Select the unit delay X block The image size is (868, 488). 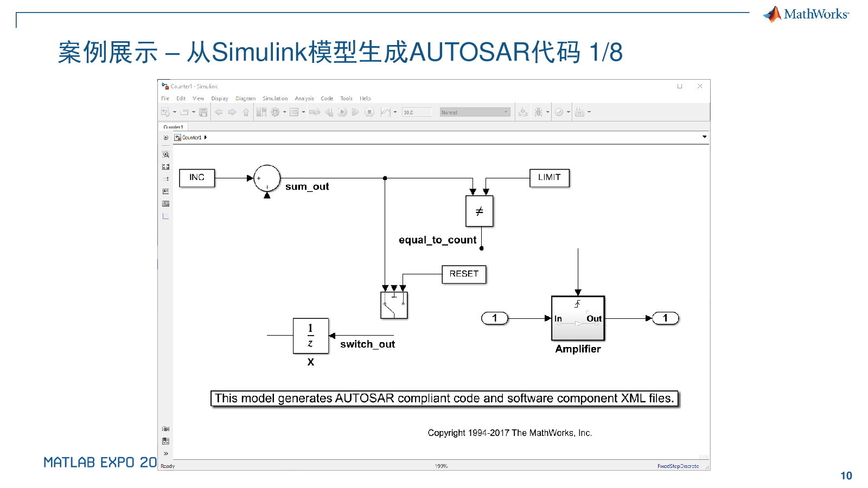click(311, 336)
